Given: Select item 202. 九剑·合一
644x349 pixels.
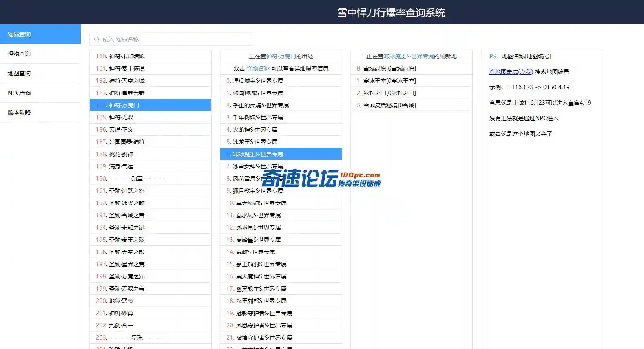Looking at the screenshot, I should pos(150,325).
